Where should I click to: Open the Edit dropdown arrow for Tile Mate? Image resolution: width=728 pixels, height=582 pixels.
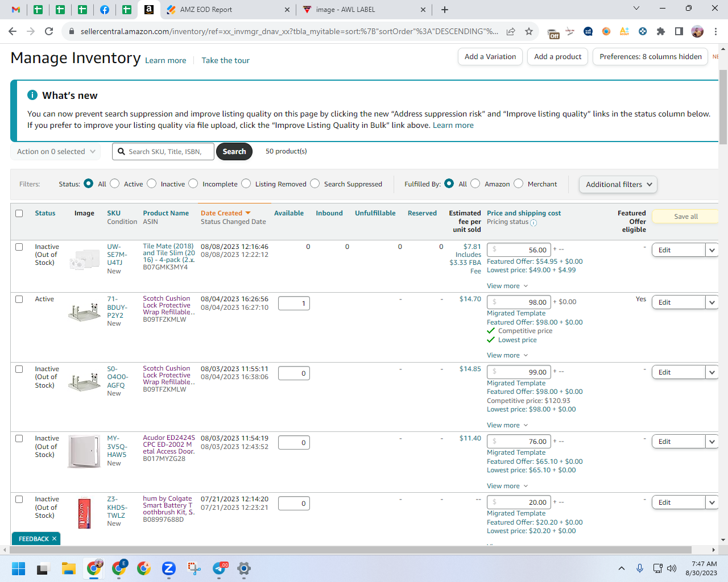[x=712, y=250]
